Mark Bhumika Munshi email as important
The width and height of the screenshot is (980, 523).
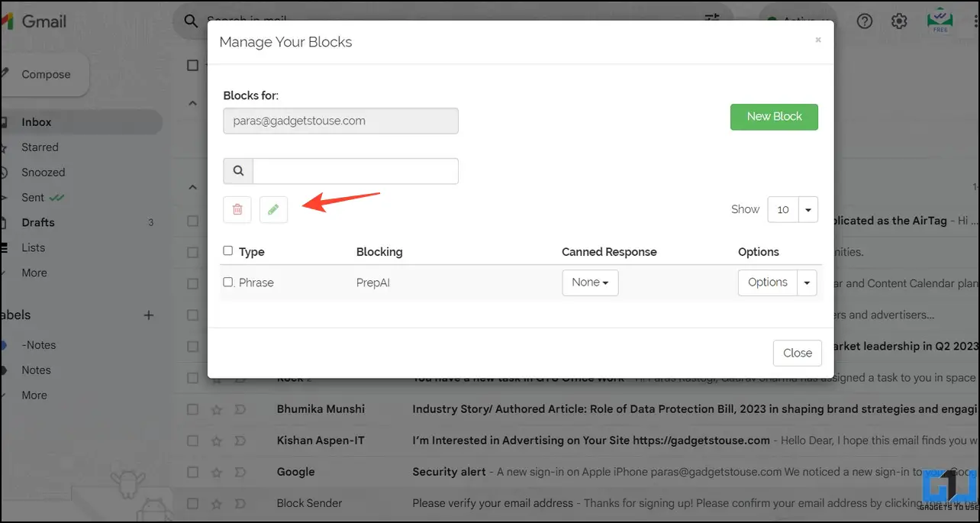tap(240, 409)
